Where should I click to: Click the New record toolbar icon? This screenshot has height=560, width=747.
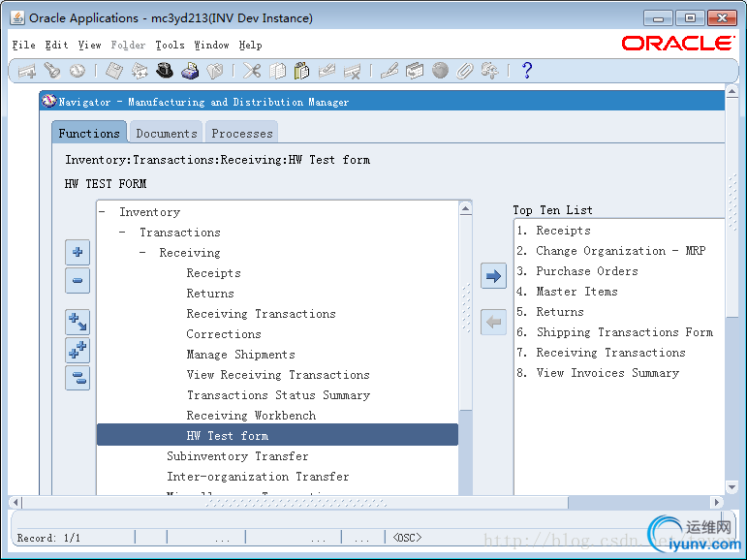pos(27,72)
